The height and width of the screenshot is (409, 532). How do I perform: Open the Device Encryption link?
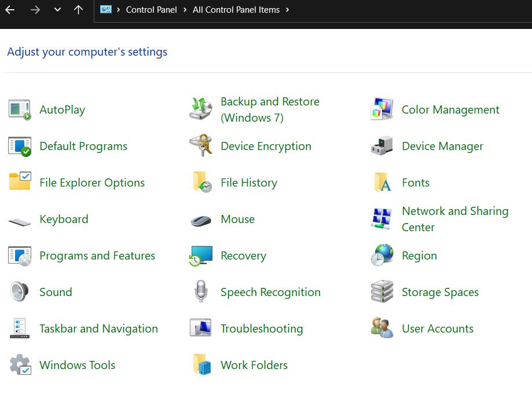coord(266,147)
